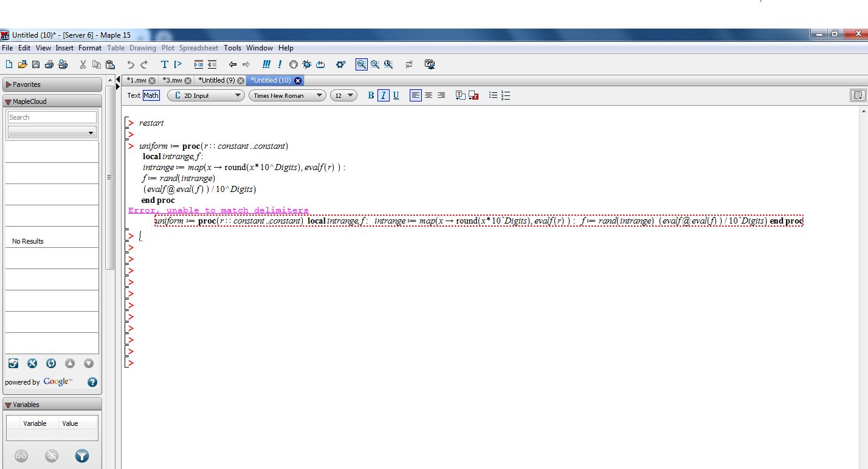Switch to Math input mode

151,95
